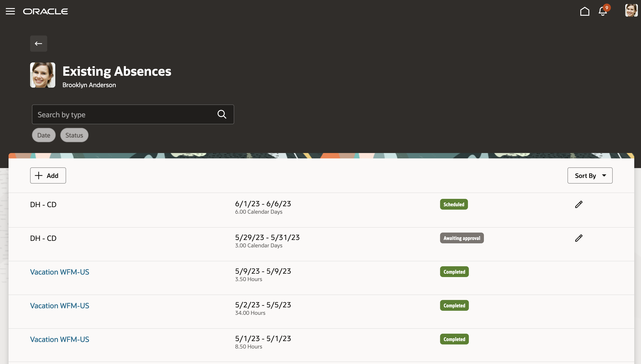
Task: Click Brooklyn Anderson's profile photo
Action: click(43, 75)
